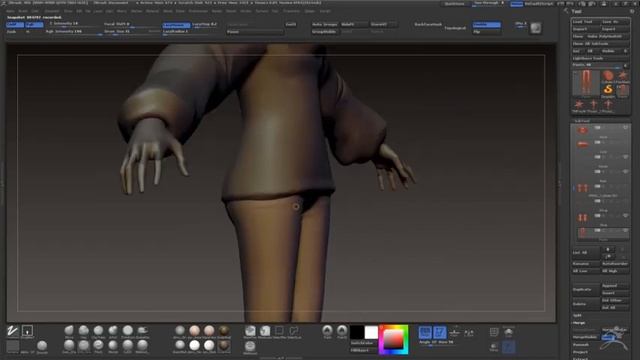This screenshot has width=640, height=360.
Task: Toggle the LazyMouse button
Action: [x=176, y=25]
